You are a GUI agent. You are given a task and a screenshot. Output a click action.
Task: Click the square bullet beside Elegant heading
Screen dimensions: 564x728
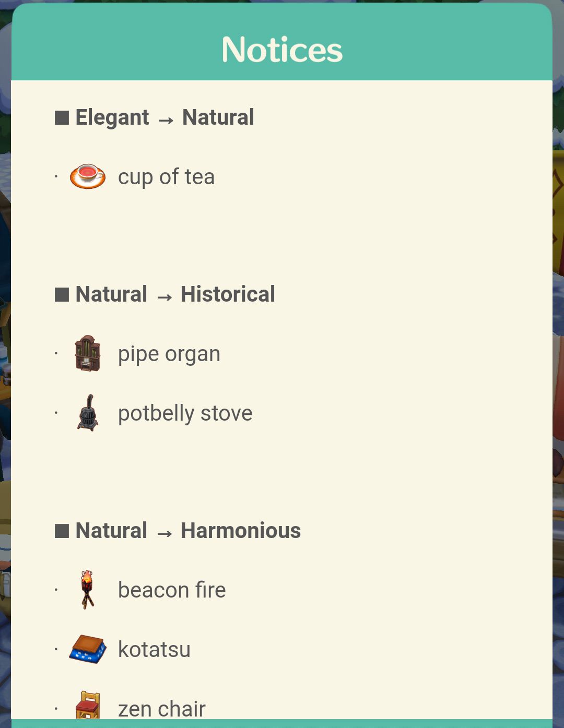point(62,117)
